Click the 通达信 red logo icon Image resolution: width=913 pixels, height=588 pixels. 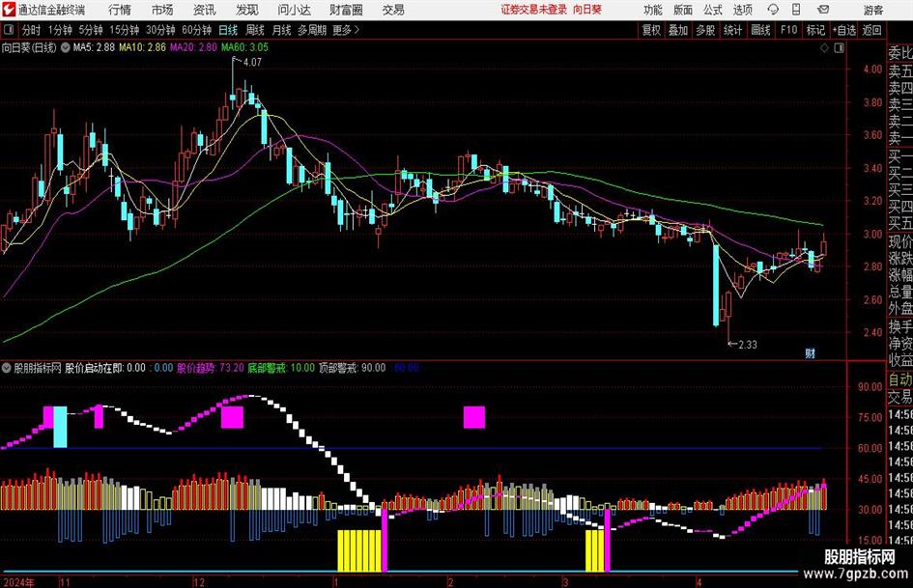[9, 10]
